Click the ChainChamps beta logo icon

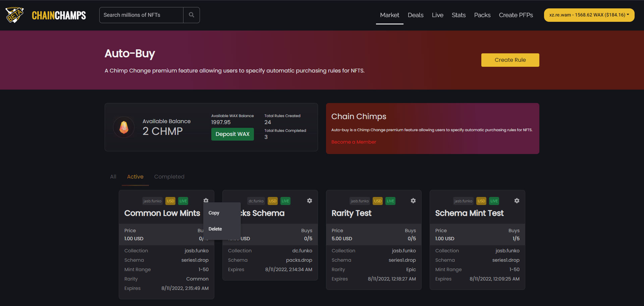point(14,15)
